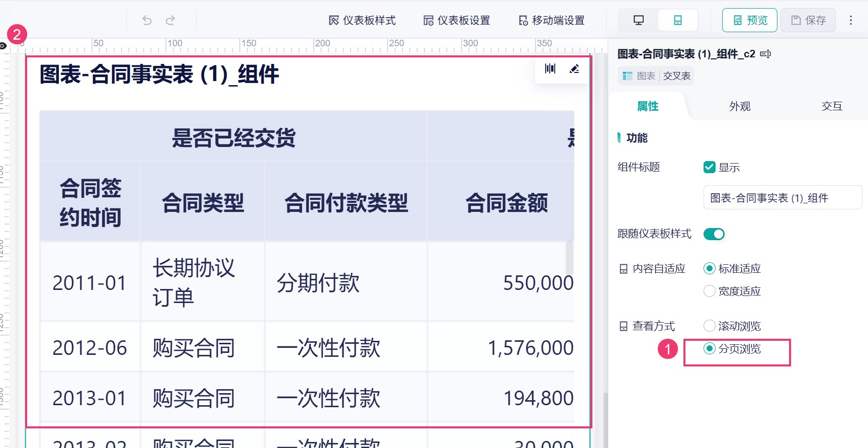Click the table's vertical scrollbar thumb

point(569,258)
